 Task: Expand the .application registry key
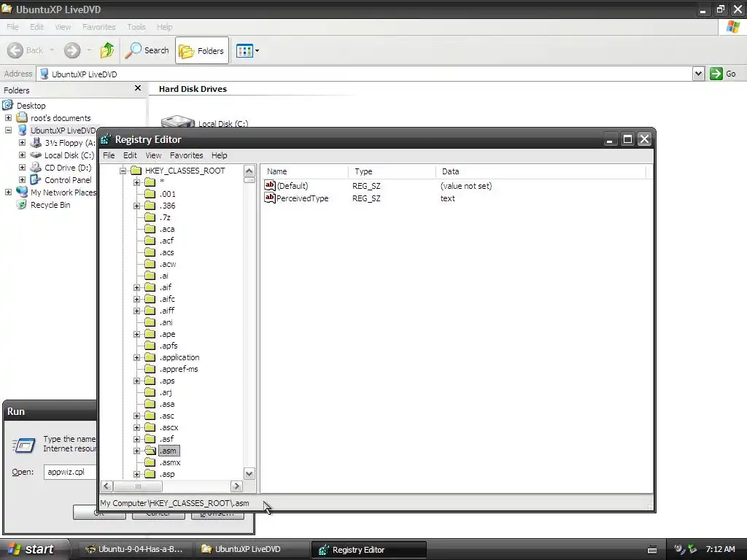(136, 357)
